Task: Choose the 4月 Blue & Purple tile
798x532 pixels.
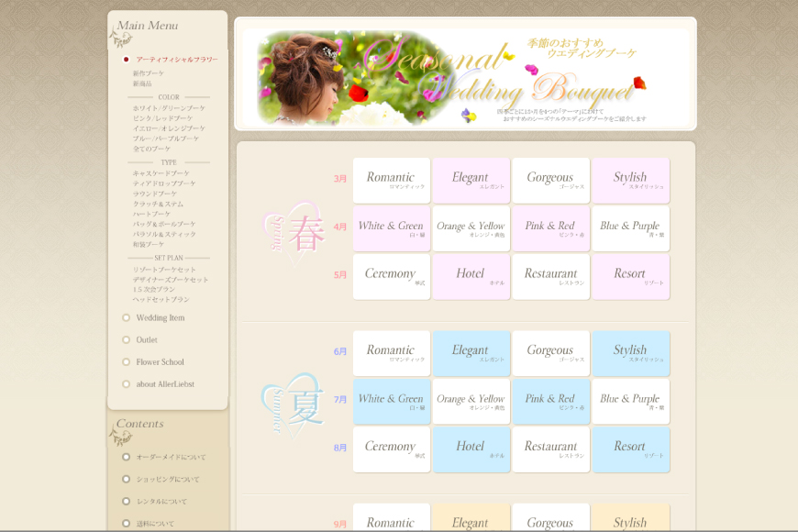Action: [x=631, y=228]
